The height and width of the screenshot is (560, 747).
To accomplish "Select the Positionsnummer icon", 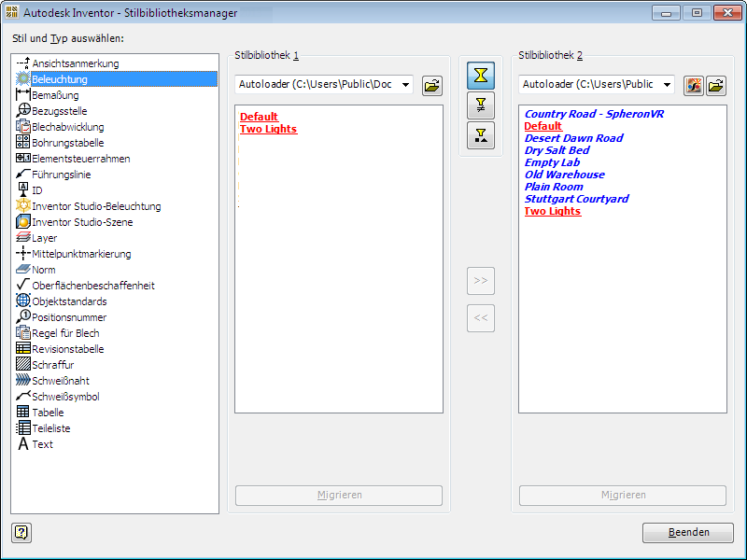I will [x=22, y=316].
